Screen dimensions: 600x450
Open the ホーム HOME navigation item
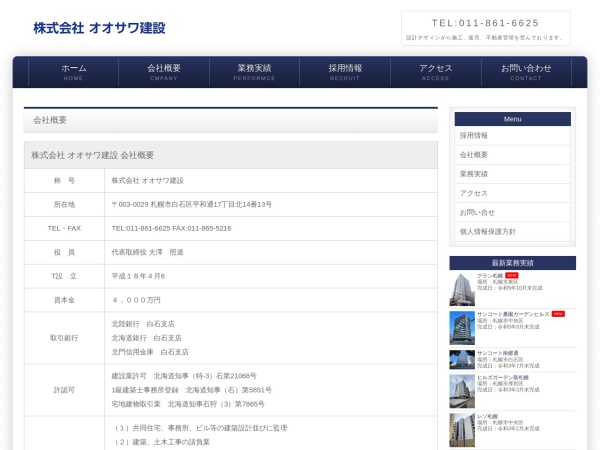click(x=73, y=72)
